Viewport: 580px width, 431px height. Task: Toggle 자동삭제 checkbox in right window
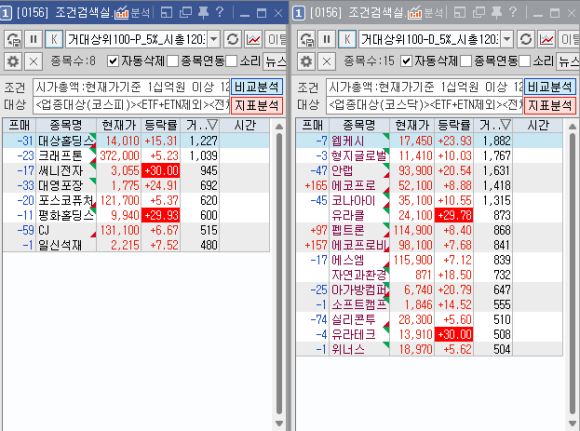(x=406, y=61)
